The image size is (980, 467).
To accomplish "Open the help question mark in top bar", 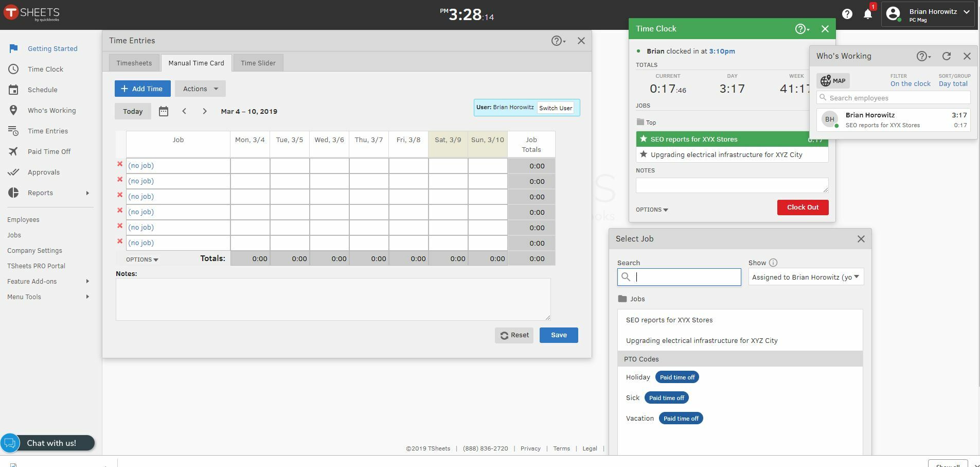I will [x=847, y=14].
